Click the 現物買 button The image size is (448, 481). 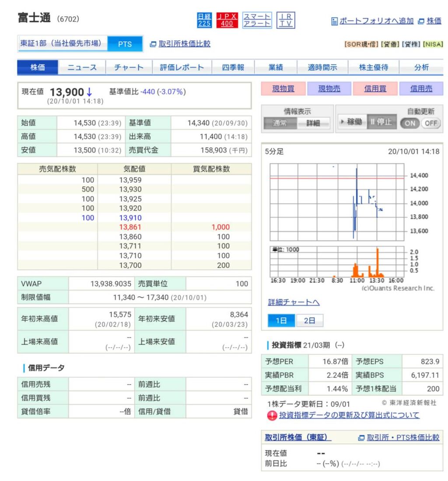coord(283,89)
